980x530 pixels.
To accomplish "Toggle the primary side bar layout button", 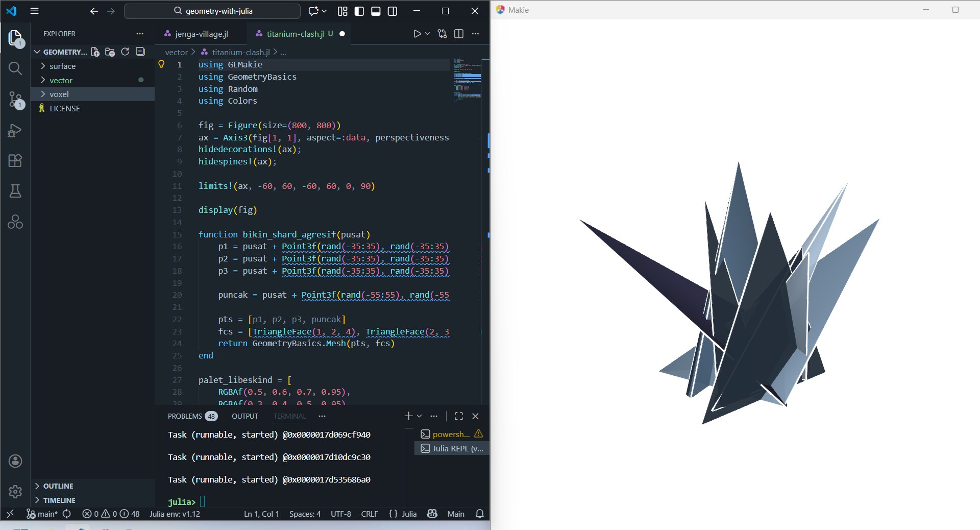I will [x=359, y=11].
